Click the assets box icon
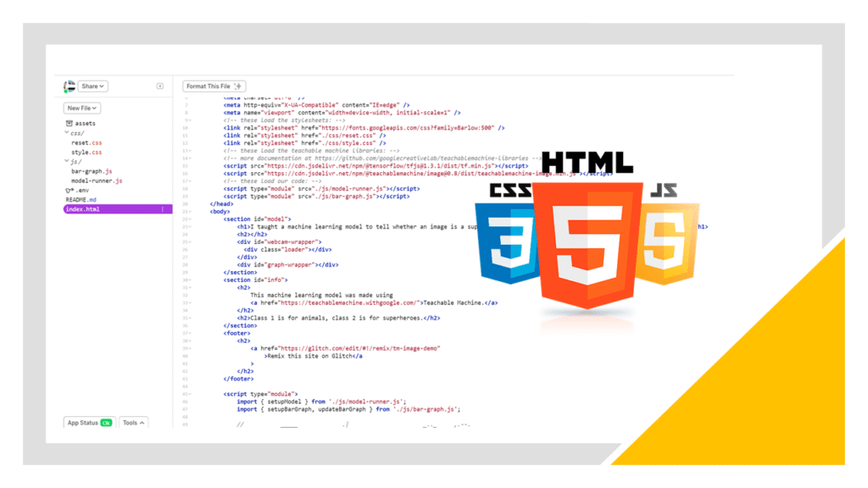868x488 pixels. tap(69, 123)
